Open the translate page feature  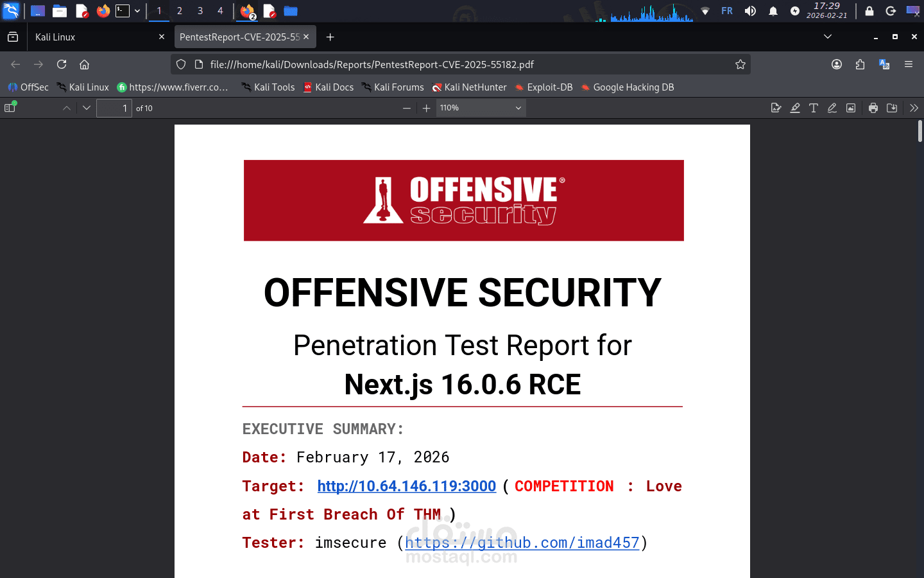(x=884, y=64)
